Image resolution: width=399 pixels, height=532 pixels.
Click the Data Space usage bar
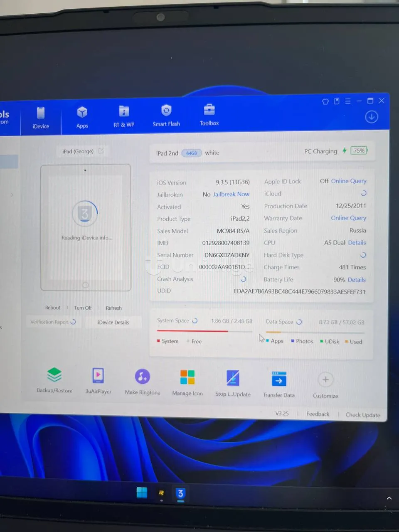(315, 332)
